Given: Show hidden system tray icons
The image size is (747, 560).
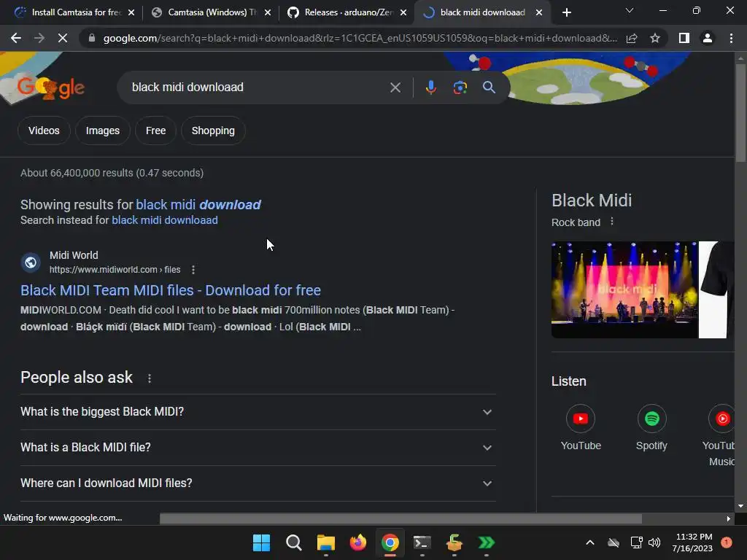Looking at the screenshot, I should (589, 542).
